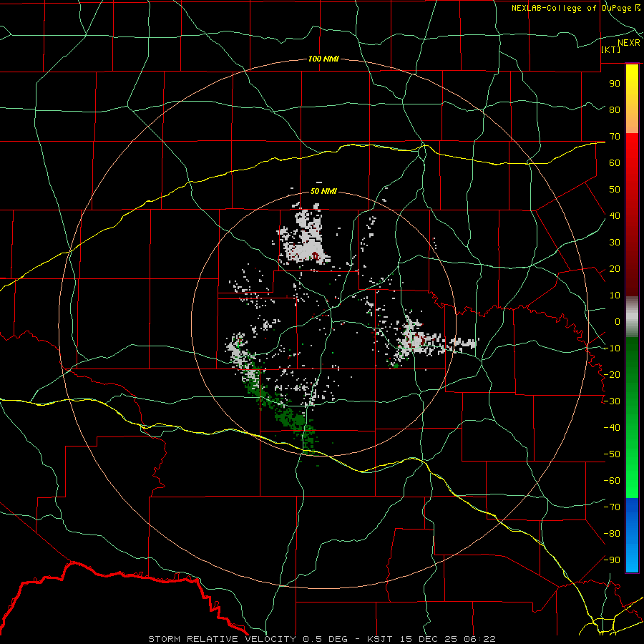Click the [KT] units label
Viewport: 644px width, 644px height.
pos(611,49)
